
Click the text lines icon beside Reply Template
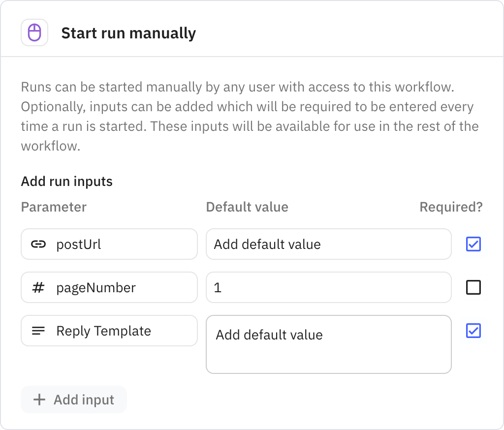[x=38, y=331]
